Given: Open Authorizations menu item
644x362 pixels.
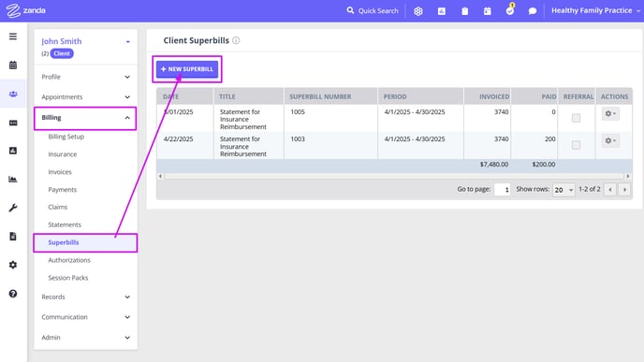Looking at the screenshot, I should point(69,260).
